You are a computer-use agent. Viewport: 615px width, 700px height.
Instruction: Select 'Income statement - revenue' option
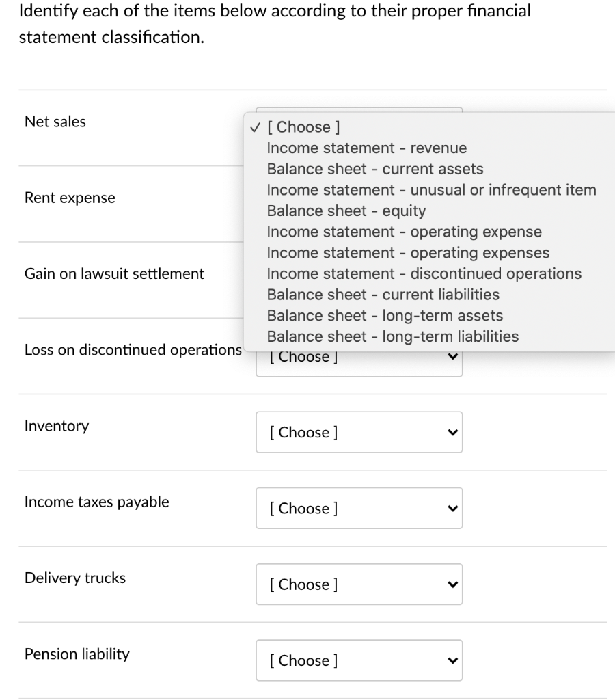click(x=366, y=148)
